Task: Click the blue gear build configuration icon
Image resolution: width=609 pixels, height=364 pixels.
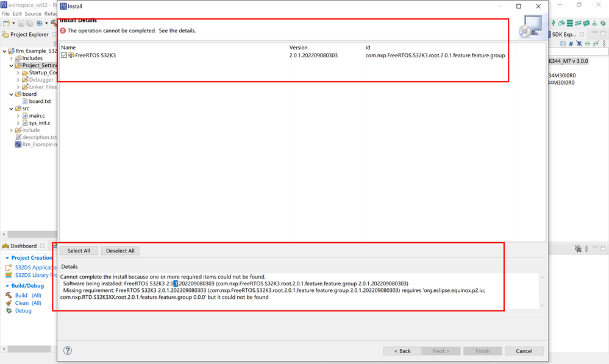Action: point(39,23)
